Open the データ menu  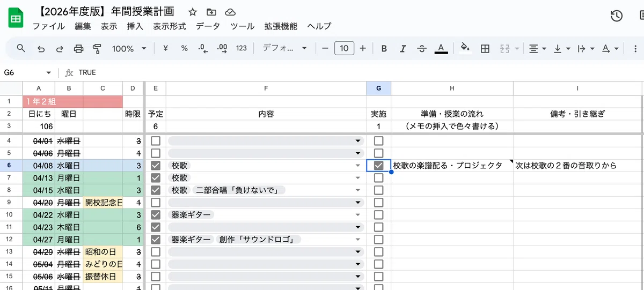tap(208, 26)
